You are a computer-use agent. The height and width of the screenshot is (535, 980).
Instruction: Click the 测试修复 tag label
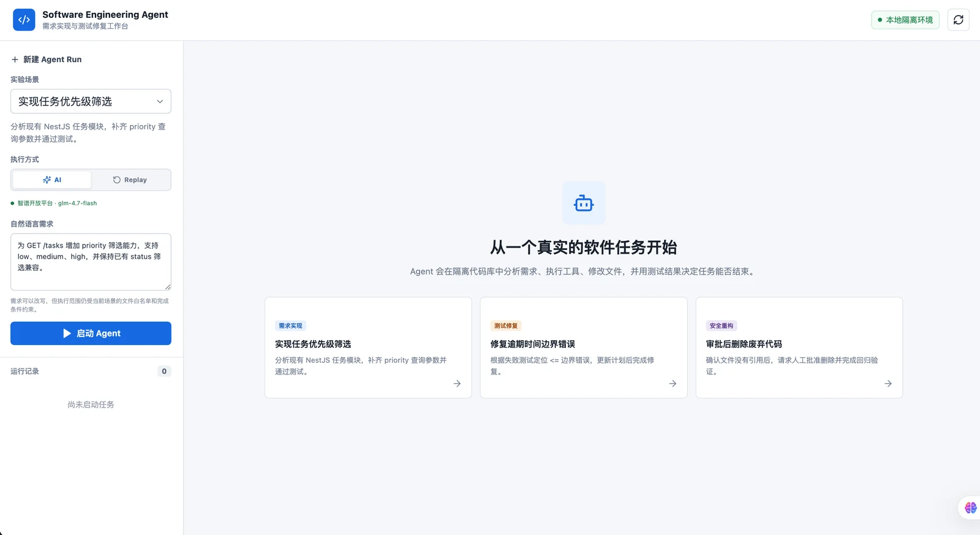point(506,326)
